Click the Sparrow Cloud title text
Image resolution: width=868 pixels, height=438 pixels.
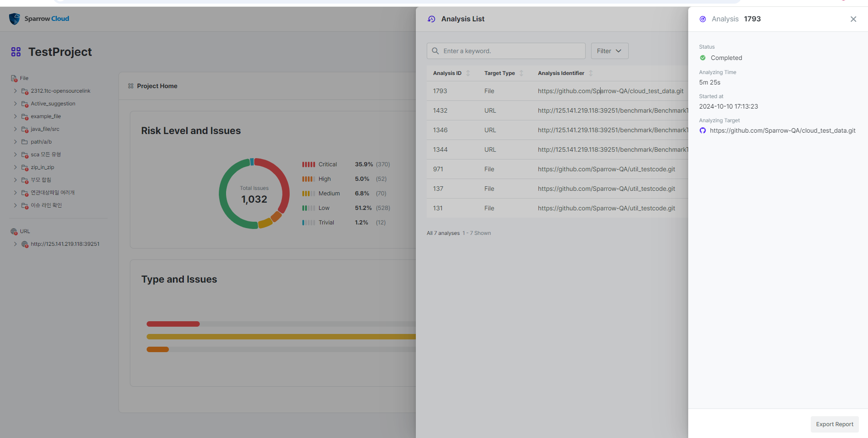(47, 19)
